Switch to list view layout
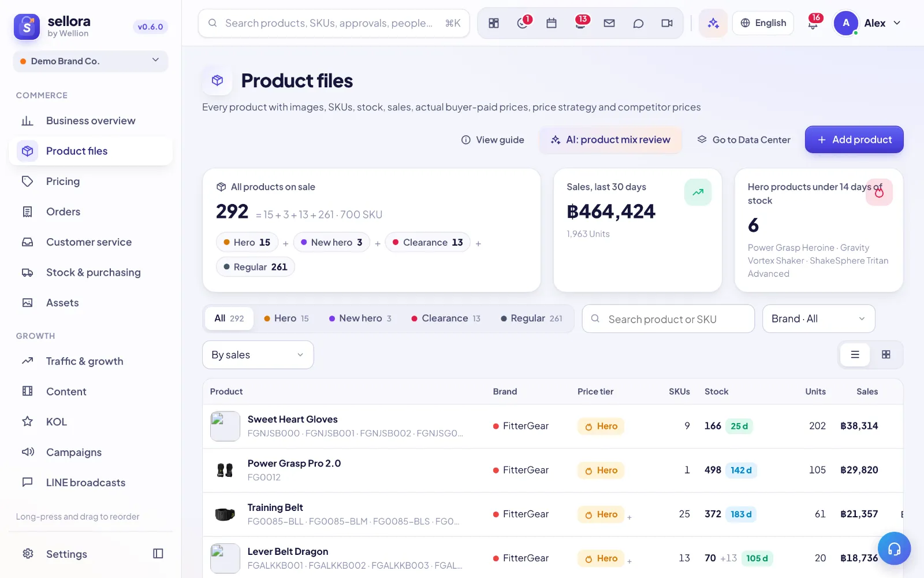This screenshot has height=578, width=924. point(855,355)
